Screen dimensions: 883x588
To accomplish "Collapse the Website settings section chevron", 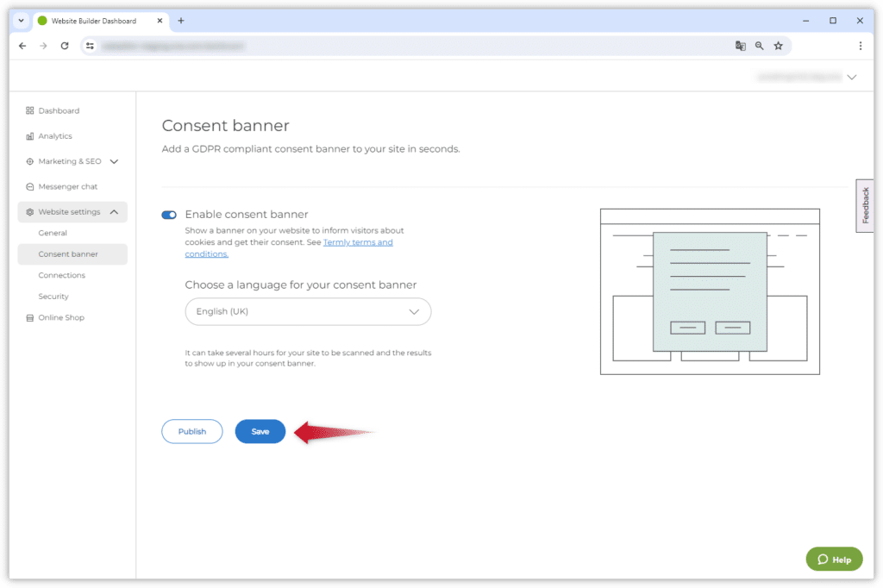I will pos(114,212).
